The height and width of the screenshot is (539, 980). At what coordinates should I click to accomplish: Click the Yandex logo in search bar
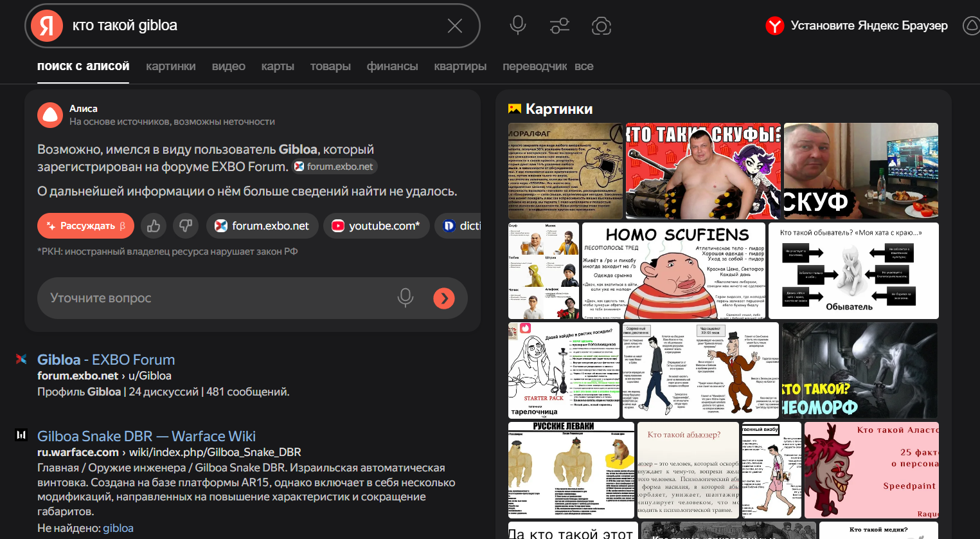(x=47, y=26)
